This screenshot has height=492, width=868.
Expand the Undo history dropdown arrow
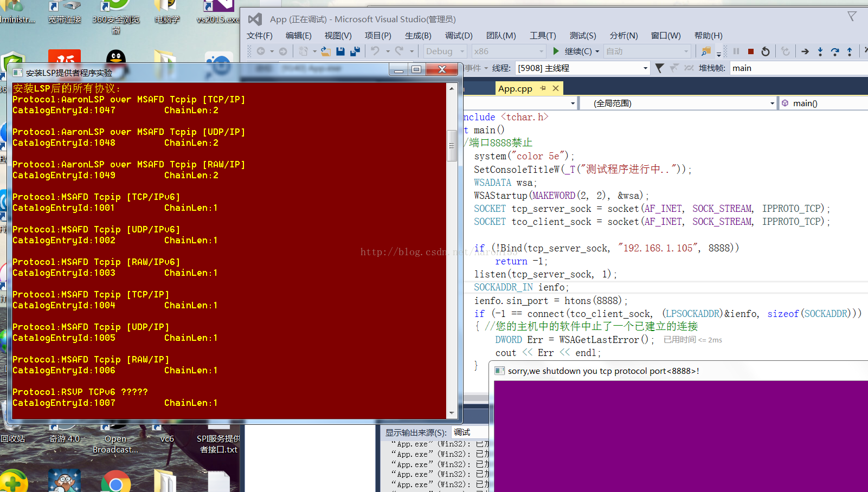[x=388, y=51]
